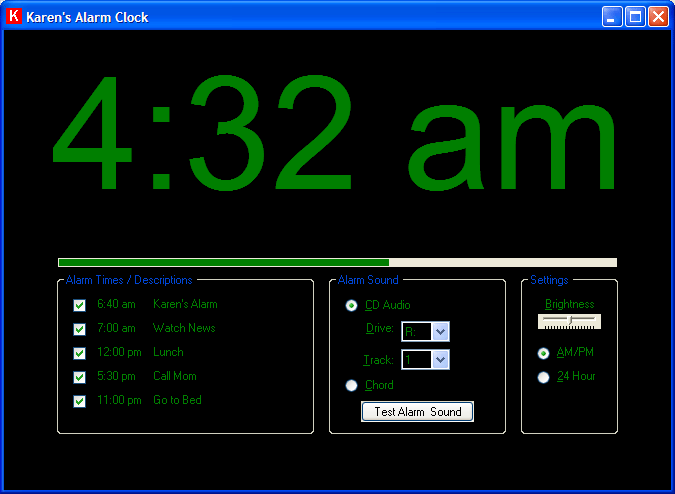Choose the Chord alarm sound option

tap(351, 385)
